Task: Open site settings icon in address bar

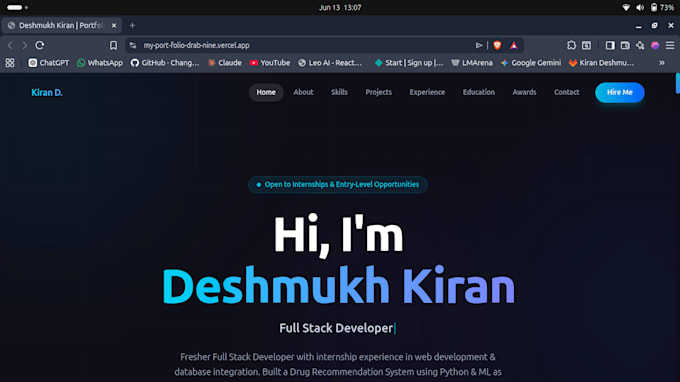Action: 133,45
